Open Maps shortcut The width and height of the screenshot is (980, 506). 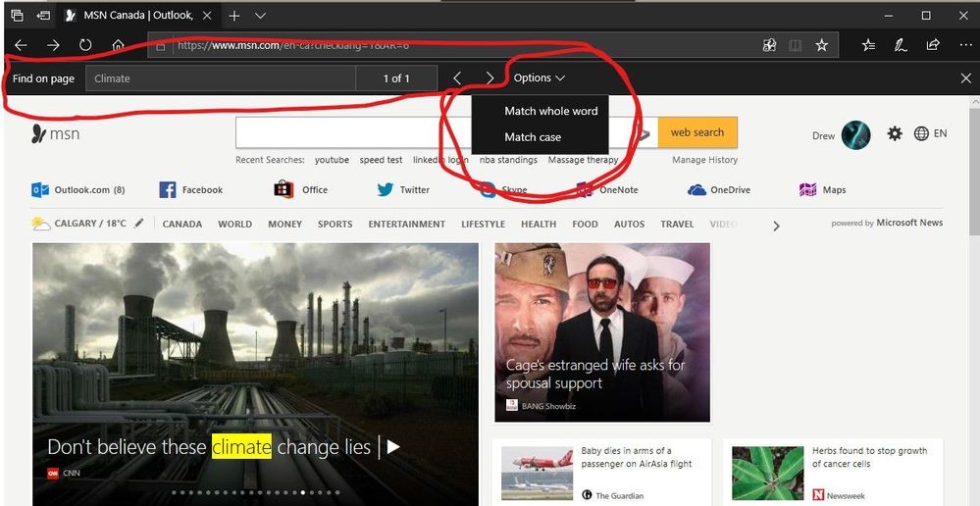pyautogui.click(x=822, y=190)
